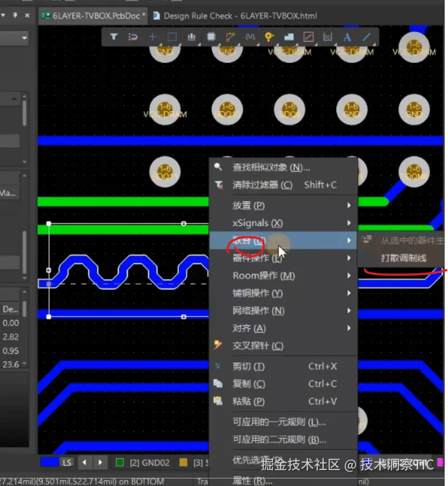Open the snap options toolbar icon

coord(133,37)
